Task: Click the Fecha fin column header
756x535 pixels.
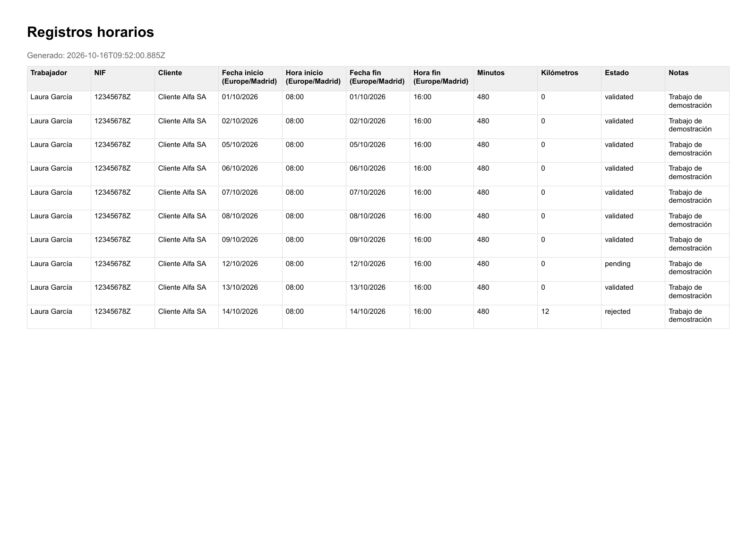Action: point(378,78)
